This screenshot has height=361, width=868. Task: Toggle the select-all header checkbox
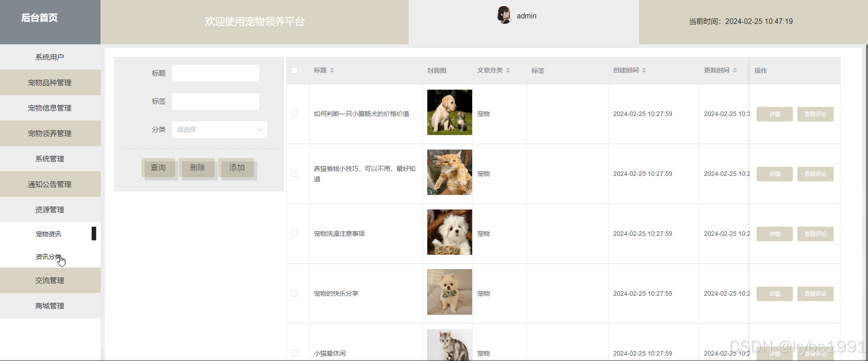[x=294, y=70]
